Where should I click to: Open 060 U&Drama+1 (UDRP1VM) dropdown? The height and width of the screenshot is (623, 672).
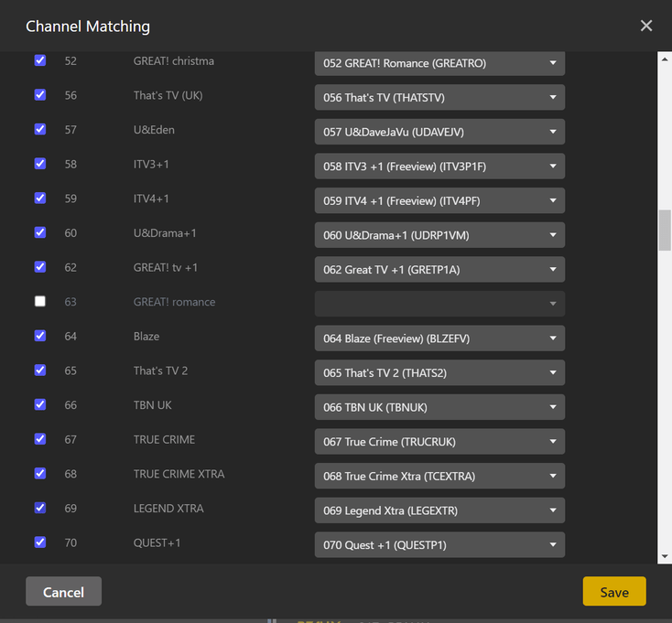(439, 235)
